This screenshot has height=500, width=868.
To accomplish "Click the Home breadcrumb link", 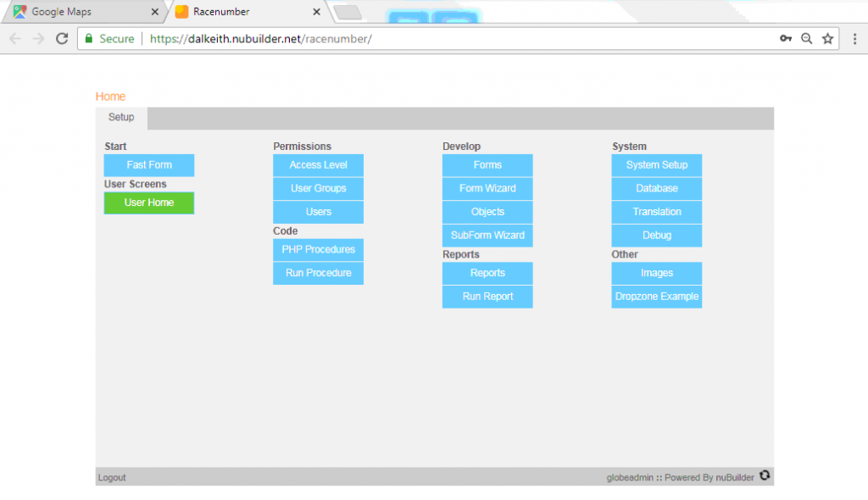I will point(110,97).
